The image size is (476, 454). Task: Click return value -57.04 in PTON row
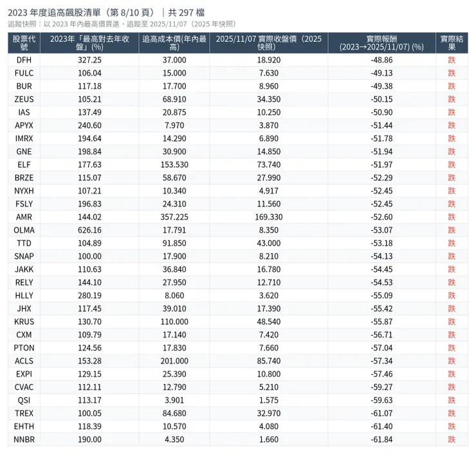(381, 348)
